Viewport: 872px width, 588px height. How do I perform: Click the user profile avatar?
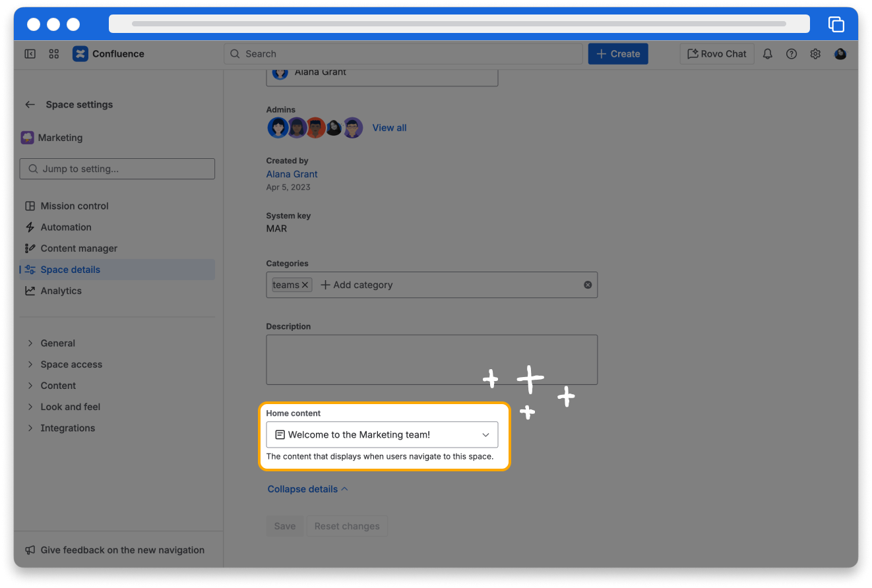click(840, 54)
